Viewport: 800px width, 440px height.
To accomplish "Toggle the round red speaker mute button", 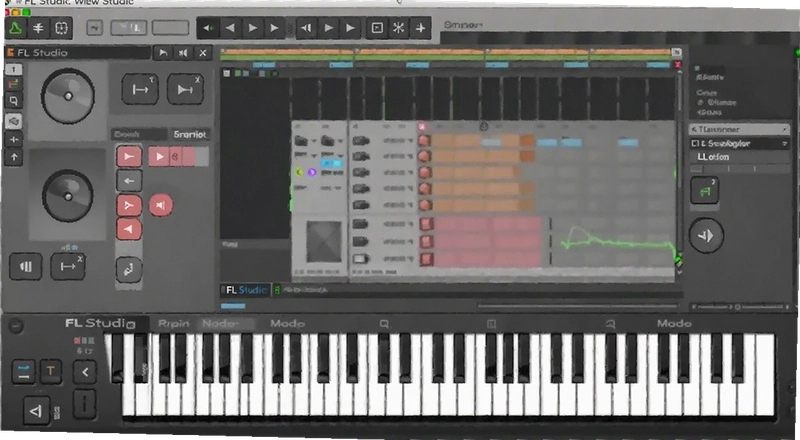I will [161, 205].
